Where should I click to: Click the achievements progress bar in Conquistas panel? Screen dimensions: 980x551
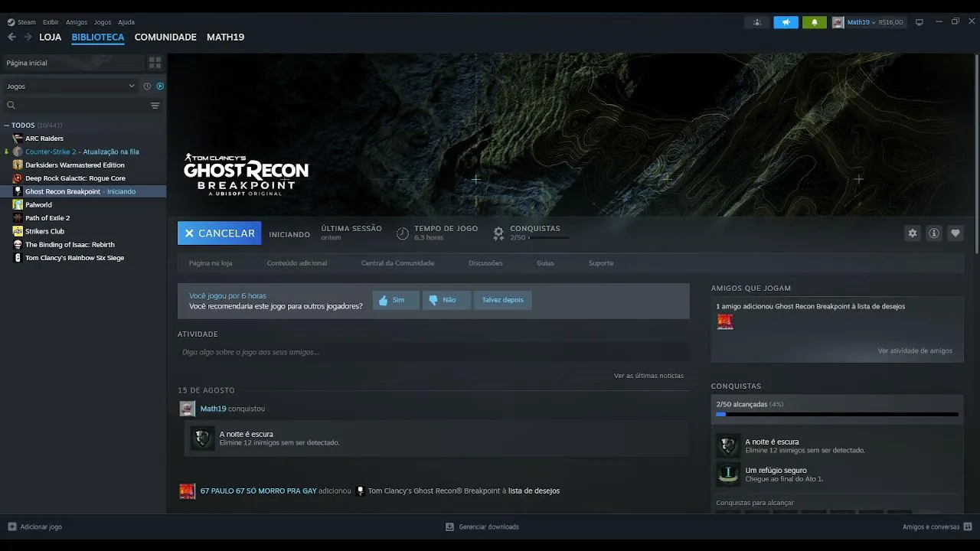pos(837,414)
